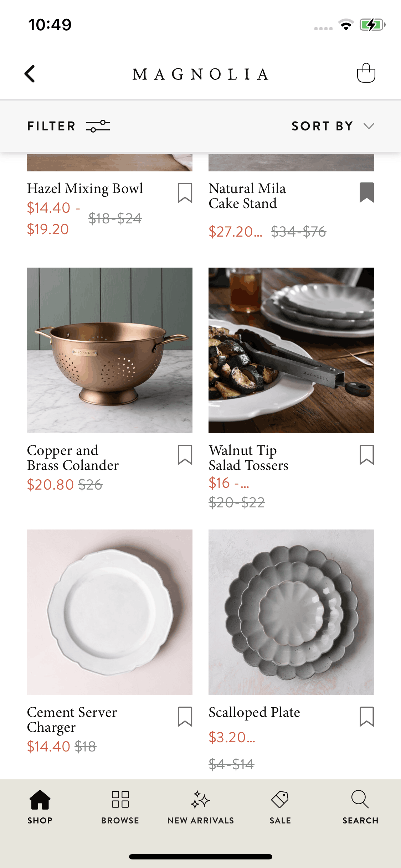Tap the Magnolia logo header
The height and width of the screenshot is (868, 401).
pos(201,74)
